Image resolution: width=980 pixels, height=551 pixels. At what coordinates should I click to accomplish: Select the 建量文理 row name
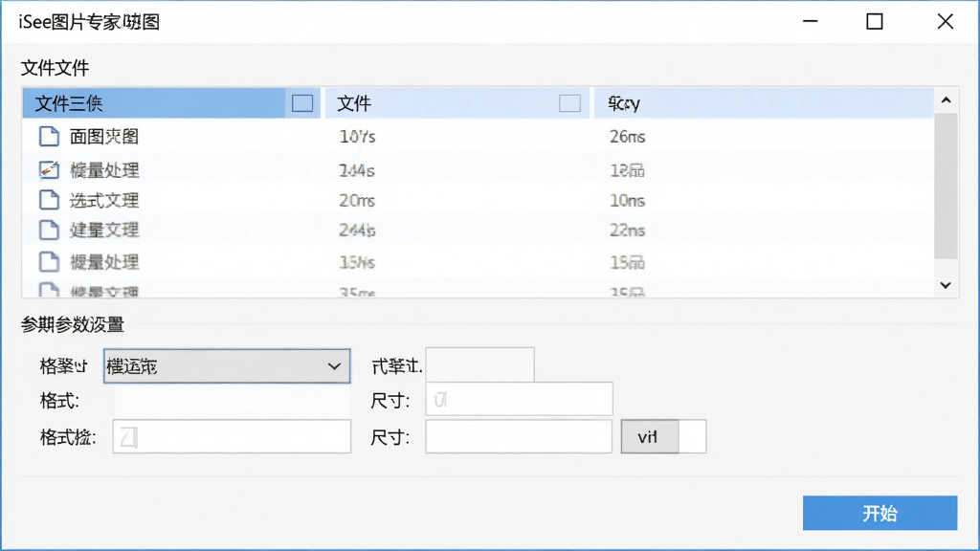104,231
